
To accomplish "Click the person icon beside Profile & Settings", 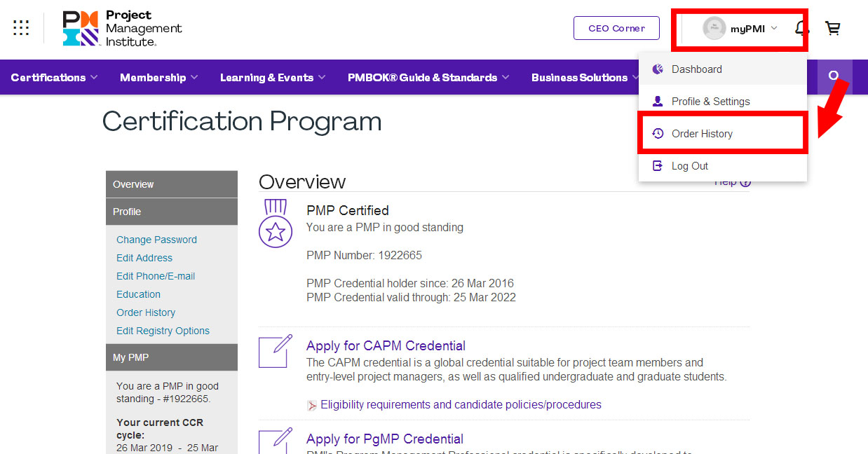I will tap(658, 102).
